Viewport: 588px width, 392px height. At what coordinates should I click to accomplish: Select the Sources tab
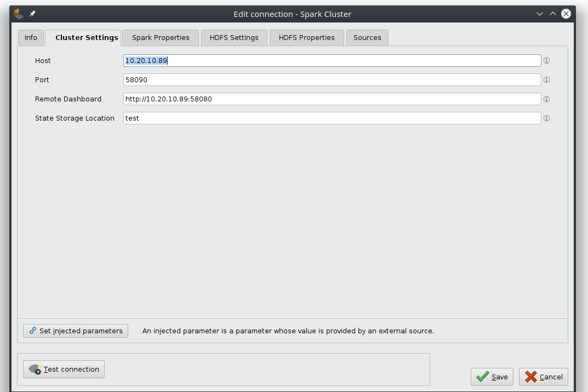pos(367,38)
